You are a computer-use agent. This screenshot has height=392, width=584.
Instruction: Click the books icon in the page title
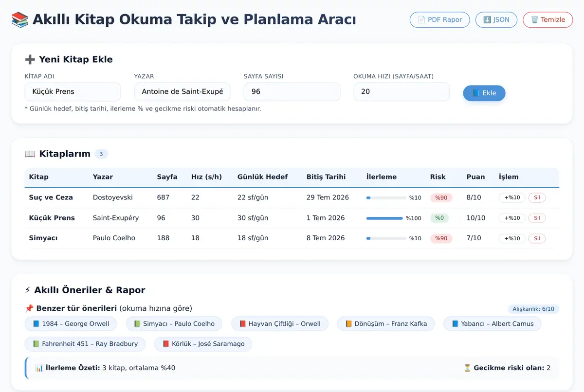click(x=20, y=20)
